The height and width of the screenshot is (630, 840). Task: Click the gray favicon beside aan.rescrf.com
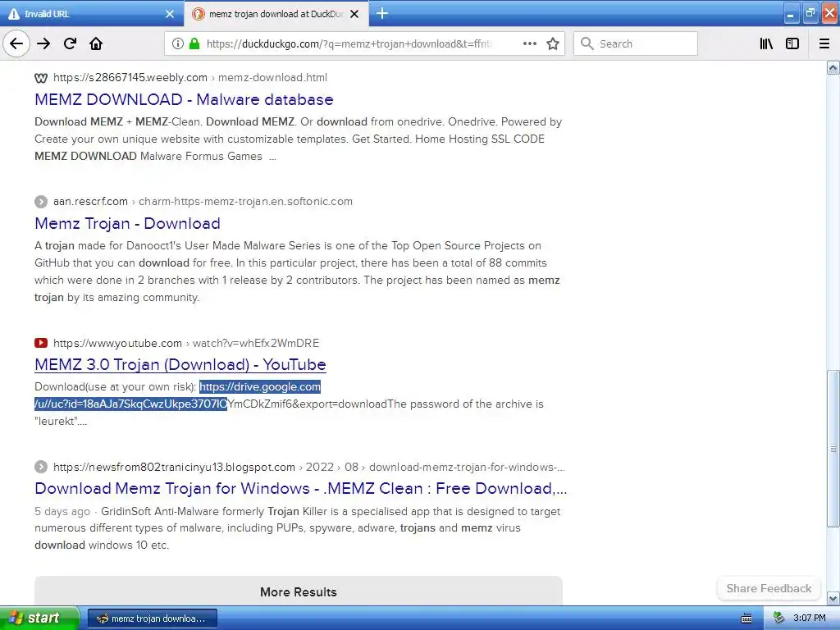(x=41, y=202)
